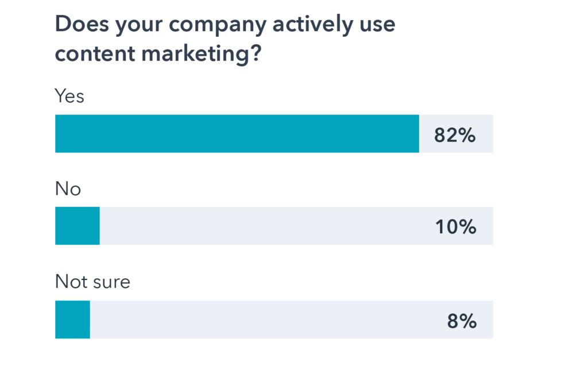Click the "Not sure" answer label
The width and height of the screenshot is (588, 372).
(92, 282)
